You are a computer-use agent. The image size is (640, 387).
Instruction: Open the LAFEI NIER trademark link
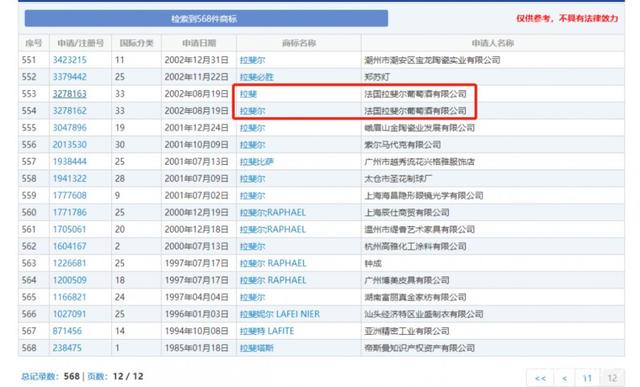[x=280, y=314]
